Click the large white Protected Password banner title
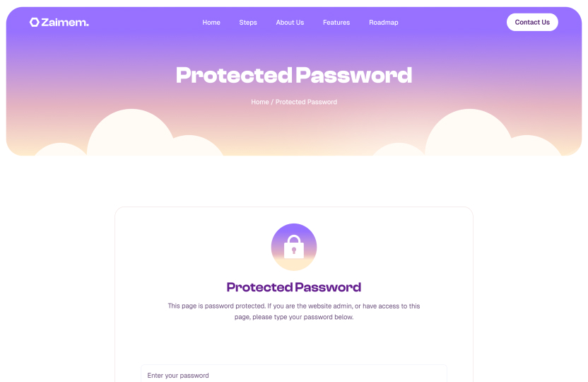The height and width of the screenshot is (382, 588). [293, 75]
